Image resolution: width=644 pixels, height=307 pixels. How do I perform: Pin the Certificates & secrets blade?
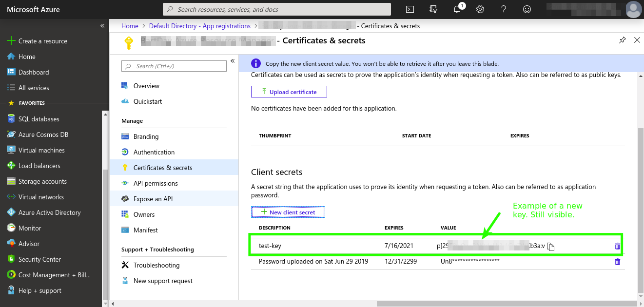(623, 40)
